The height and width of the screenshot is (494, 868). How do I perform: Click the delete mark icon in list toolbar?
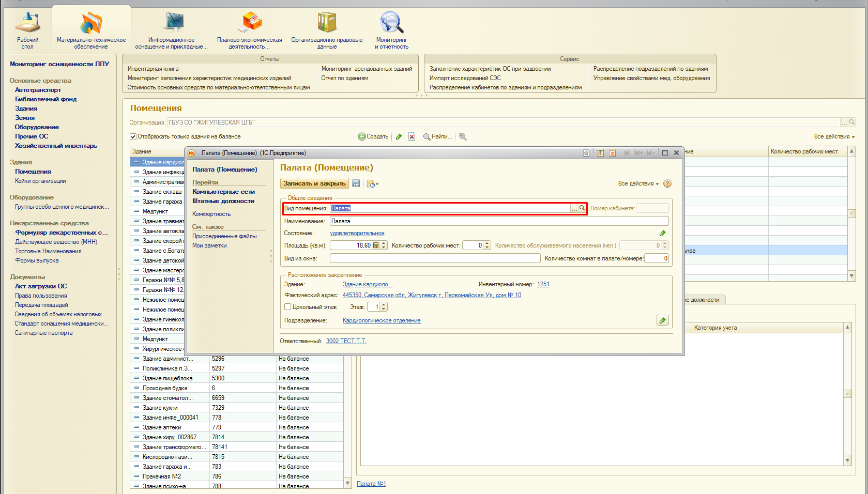coord(412,136)
